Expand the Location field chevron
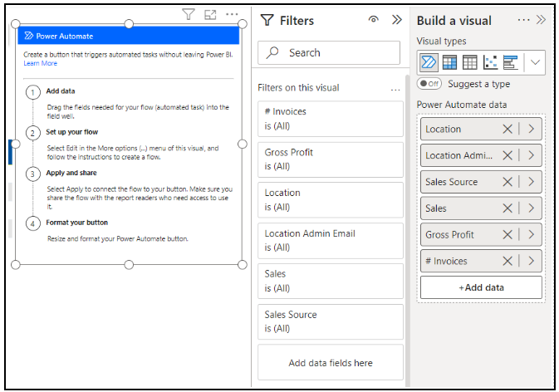Image resolution: width=559 pixels, height=392 pixels. 532,129
